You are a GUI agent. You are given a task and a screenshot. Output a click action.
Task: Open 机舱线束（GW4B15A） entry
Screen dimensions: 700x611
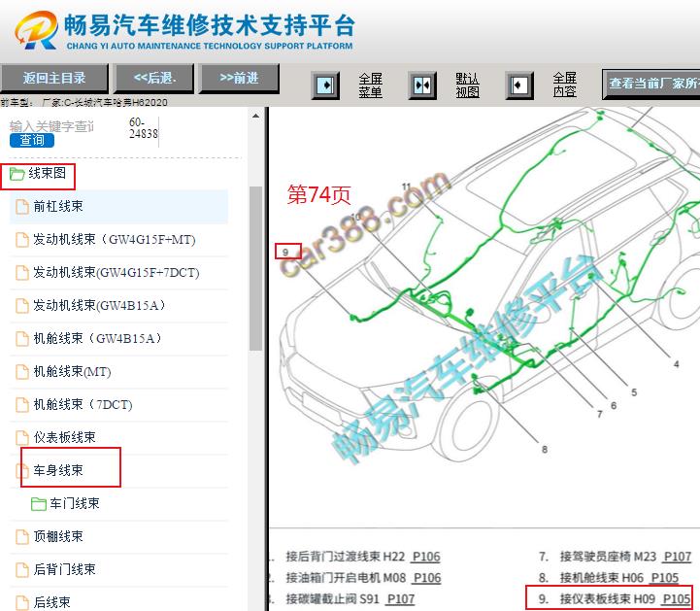coord(118,339)
